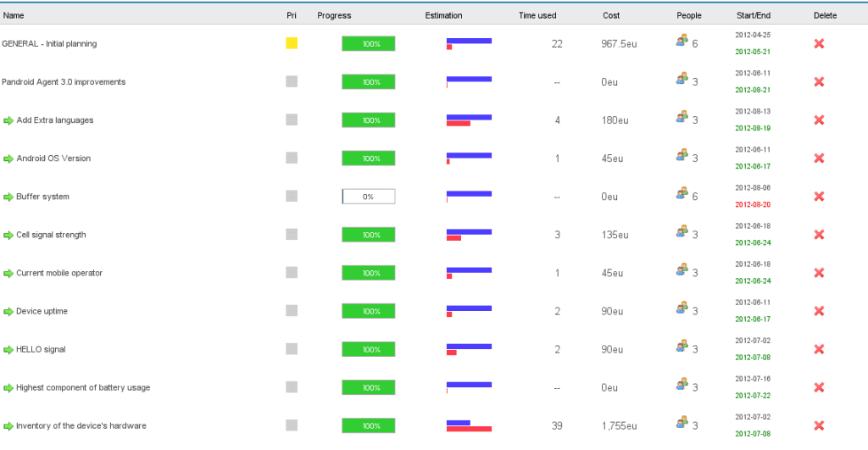Screen dimensions: 868x450
Task: Open Inventory of the device's hardware task
Action: click(x=81, y=425)
